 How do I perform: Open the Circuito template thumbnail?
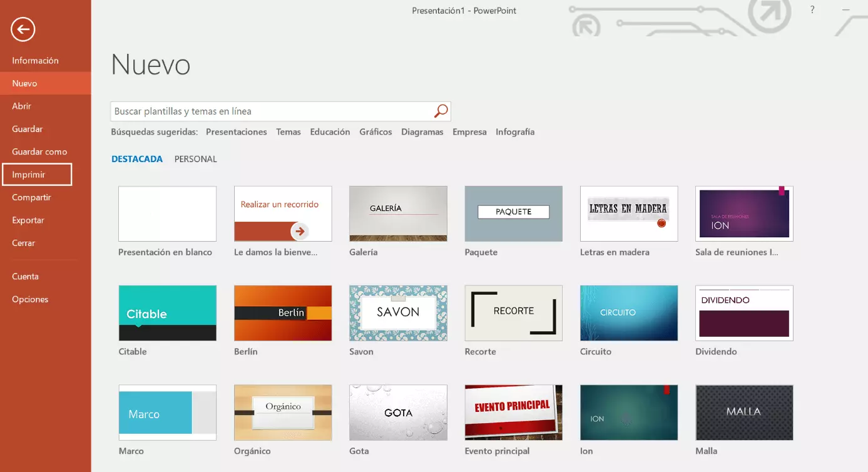(629, 313)
